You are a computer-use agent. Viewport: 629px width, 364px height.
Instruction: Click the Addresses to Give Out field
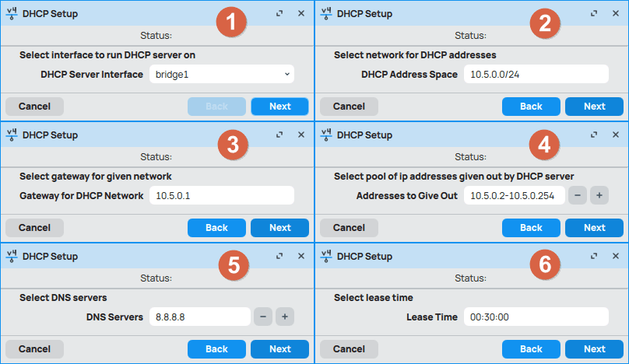coord(513,195)
